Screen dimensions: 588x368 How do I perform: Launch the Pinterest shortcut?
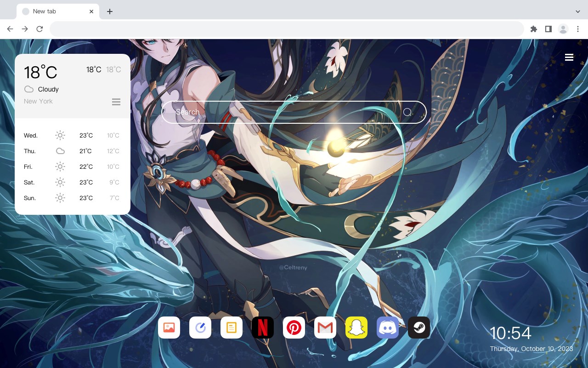pos(294,328)
